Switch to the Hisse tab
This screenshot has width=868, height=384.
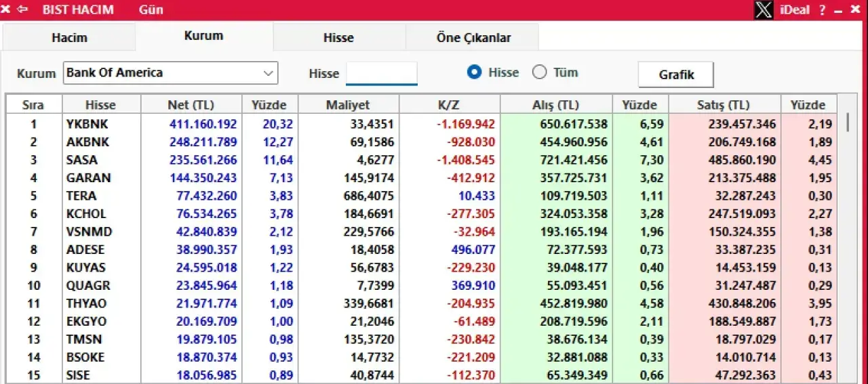[338, 38]
